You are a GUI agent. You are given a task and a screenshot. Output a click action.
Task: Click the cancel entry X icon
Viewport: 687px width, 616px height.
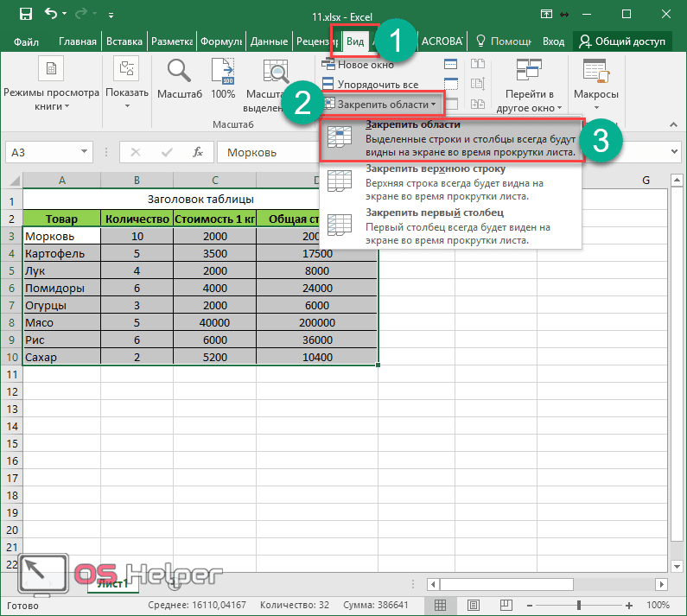(x=136, y=152)
